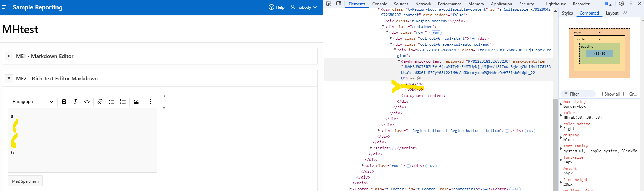Check the Group checkbox beside Show all
The width and height of the screenshot is (644, 191).
pos(625,94)
